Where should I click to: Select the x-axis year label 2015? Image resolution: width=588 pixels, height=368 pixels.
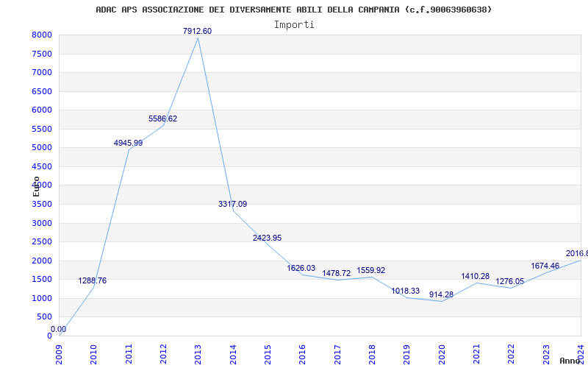tap(268, 355)
